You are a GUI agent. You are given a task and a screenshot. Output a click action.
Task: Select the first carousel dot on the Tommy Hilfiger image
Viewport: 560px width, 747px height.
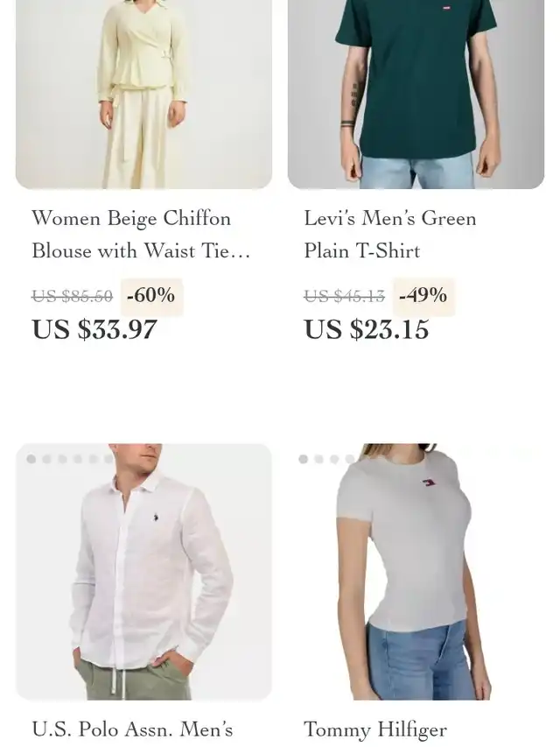(x=304, y=459)
